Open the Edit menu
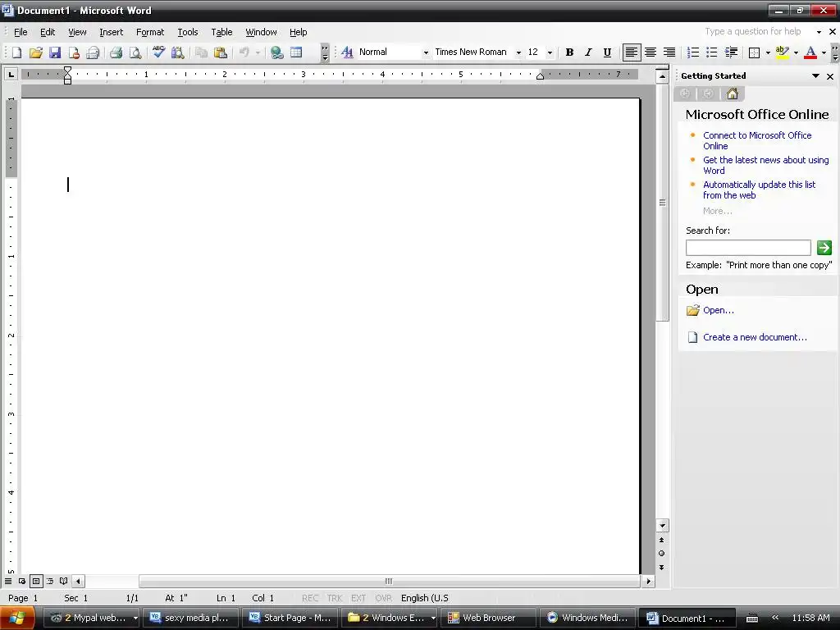 click(48, 32)
